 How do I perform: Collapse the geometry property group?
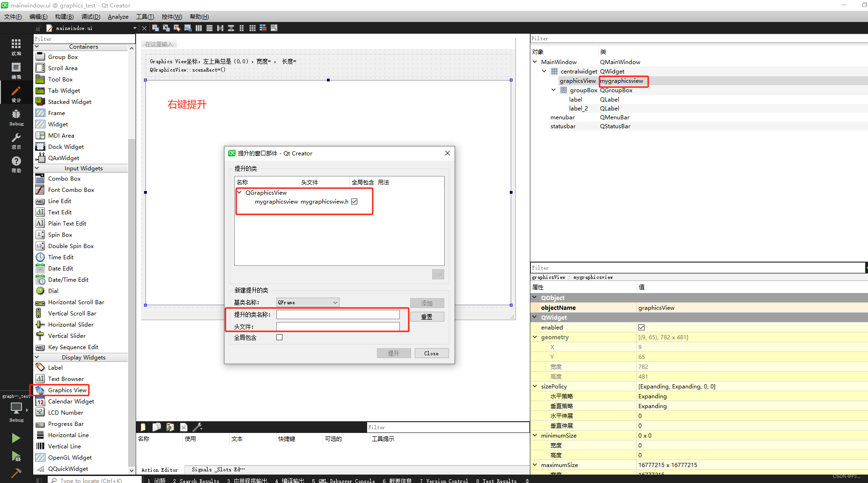click(x=535, y=337)
